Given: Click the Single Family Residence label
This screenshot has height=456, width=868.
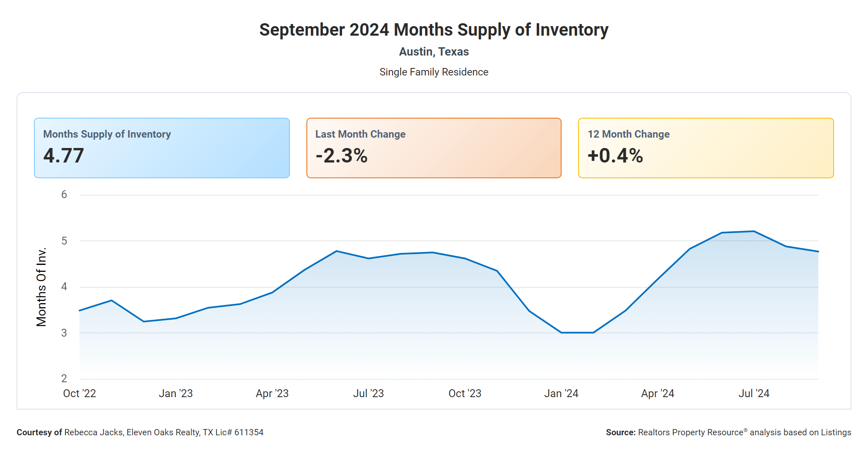Looking at the screenshot, I should click(x=434, y=72).
